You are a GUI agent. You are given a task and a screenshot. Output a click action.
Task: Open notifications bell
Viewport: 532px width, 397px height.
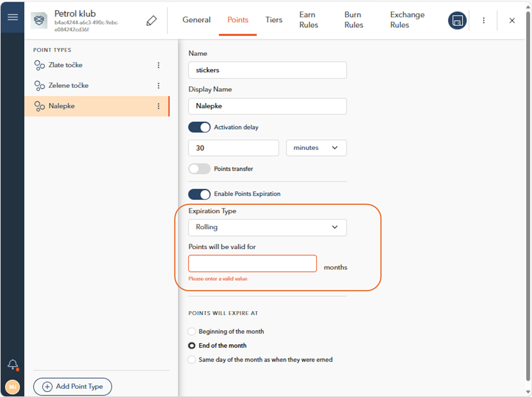tap(13, 364)
